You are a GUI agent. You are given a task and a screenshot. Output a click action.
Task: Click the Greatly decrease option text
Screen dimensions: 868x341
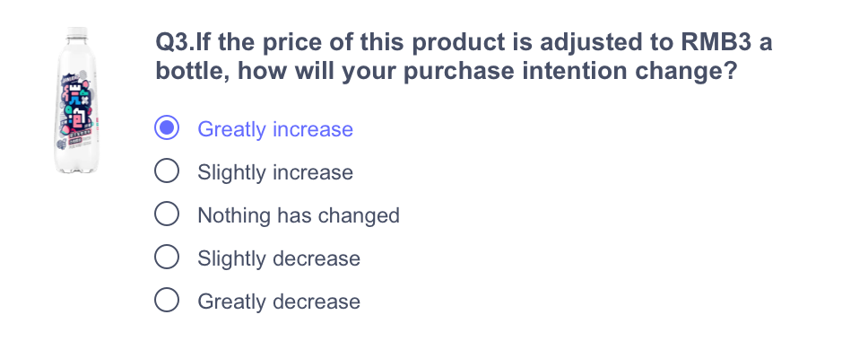click(279, 302)
